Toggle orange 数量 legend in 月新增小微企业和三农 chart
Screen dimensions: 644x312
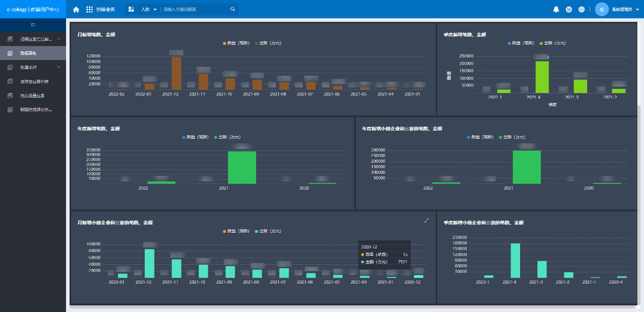236,231
